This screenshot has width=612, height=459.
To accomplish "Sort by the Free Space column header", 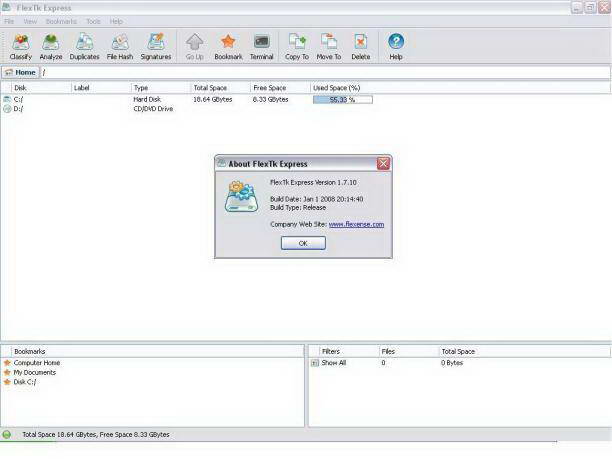I will 280,88.
